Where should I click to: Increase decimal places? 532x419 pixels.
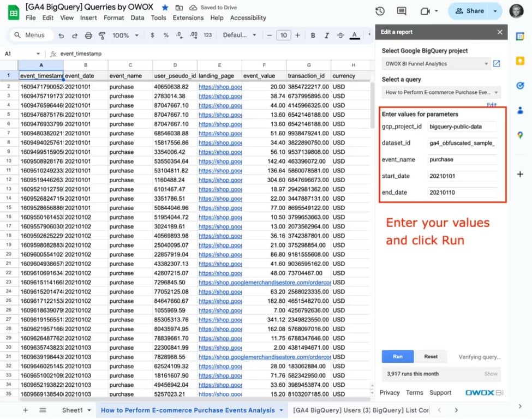click(x=194, y=35)
